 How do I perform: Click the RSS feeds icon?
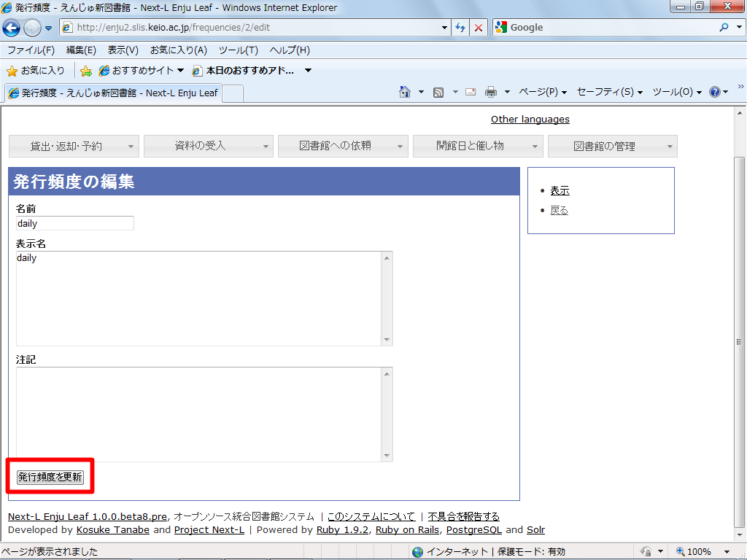(x=438, y=92)
